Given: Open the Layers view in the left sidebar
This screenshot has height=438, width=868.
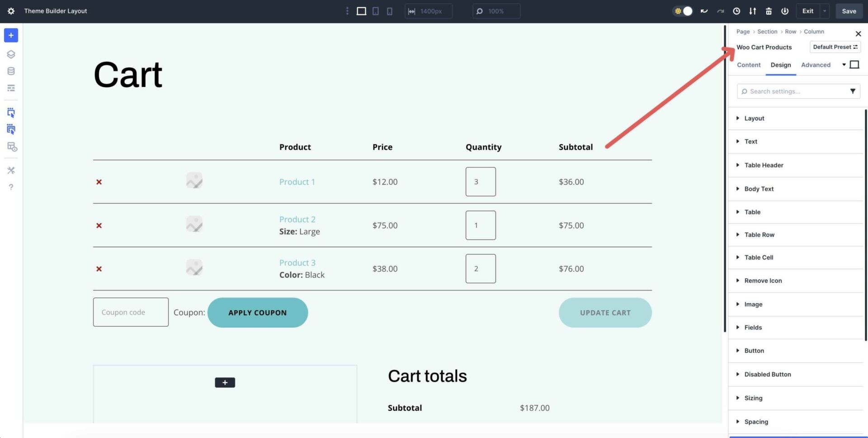Looking at the screenshot, I should coord(11,54).
